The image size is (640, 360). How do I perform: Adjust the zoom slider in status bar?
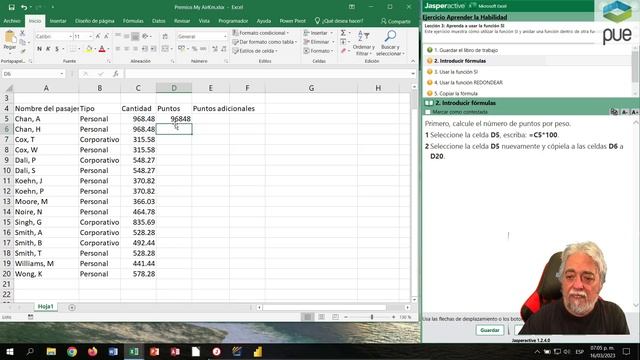(x=372, y=317)
